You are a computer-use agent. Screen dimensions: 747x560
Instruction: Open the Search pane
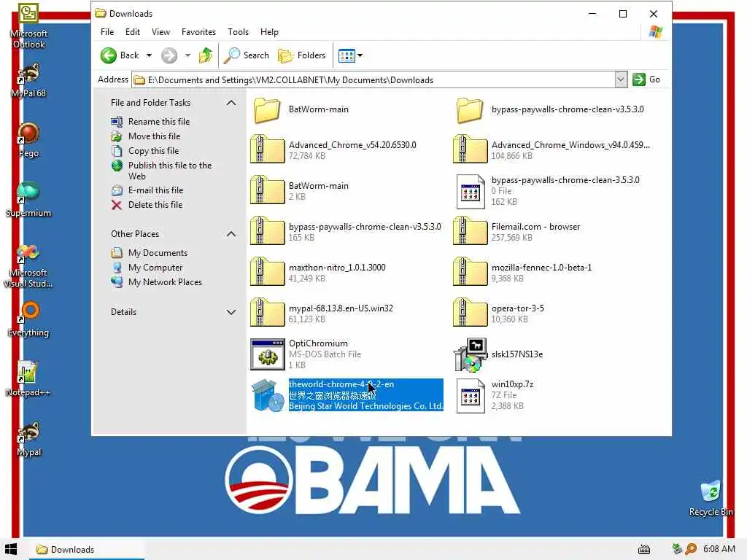(247, 55)
